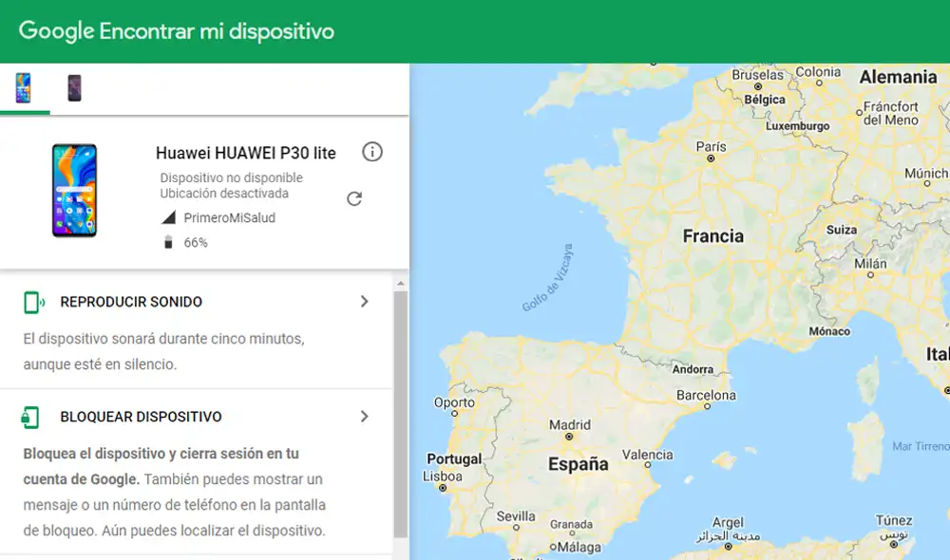Refresh the device location
This screenshot has width=950, height=560.
(x=354, y=199)
